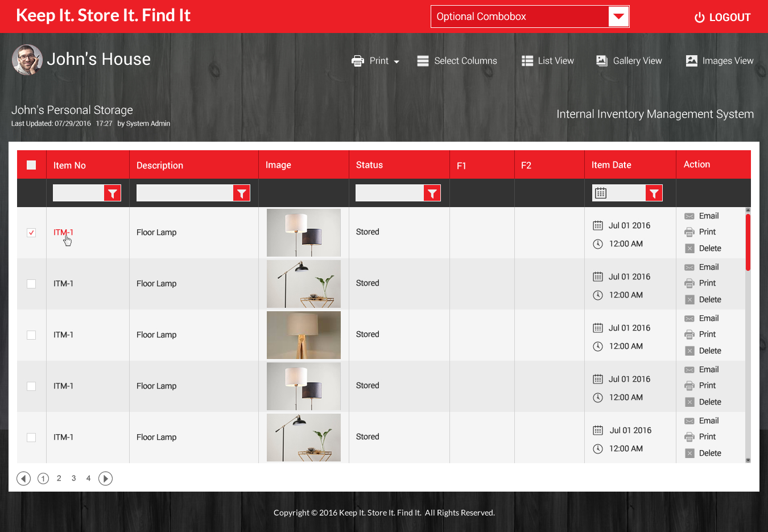Click the Action column header
768x532 pixels.
point(697,164)
